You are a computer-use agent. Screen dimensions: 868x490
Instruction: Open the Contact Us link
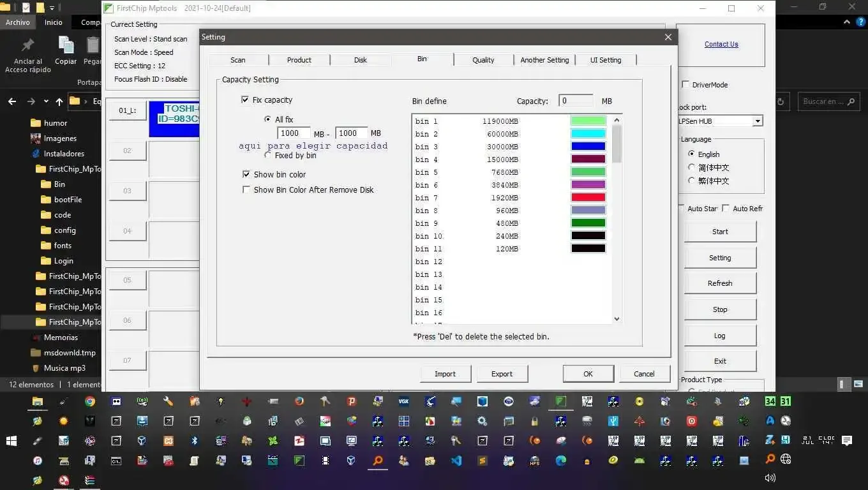[721, 44]
